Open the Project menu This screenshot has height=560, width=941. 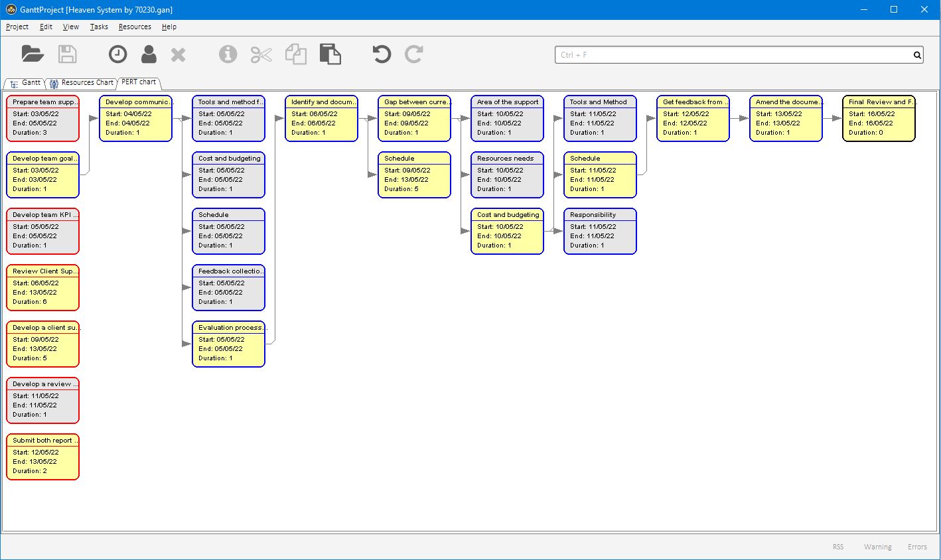17,27
